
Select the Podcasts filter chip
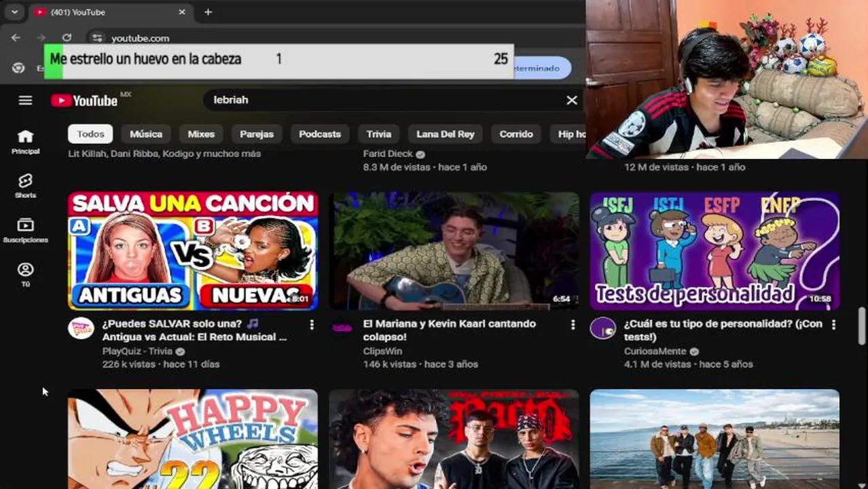(320, 134)
